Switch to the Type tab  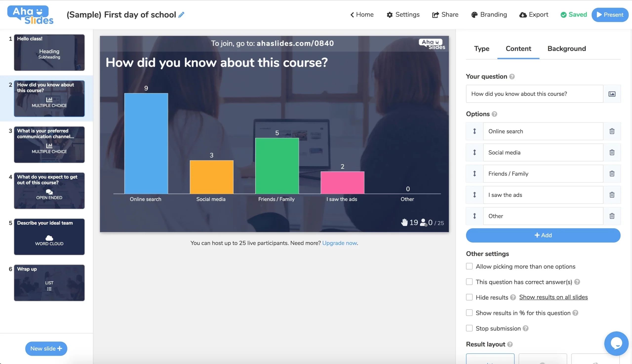click(x=481, y=49)
